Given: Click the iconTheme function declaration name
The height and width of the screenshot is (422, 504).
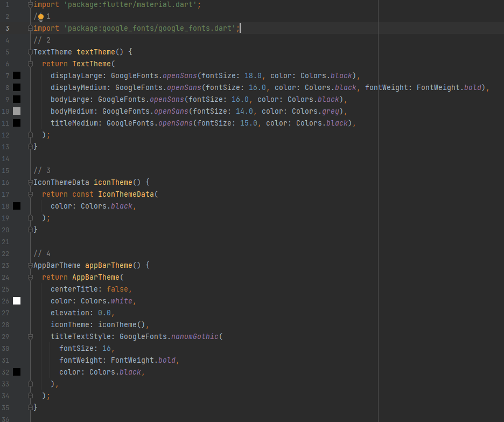Looking at the screenshot, I should 113,182.
